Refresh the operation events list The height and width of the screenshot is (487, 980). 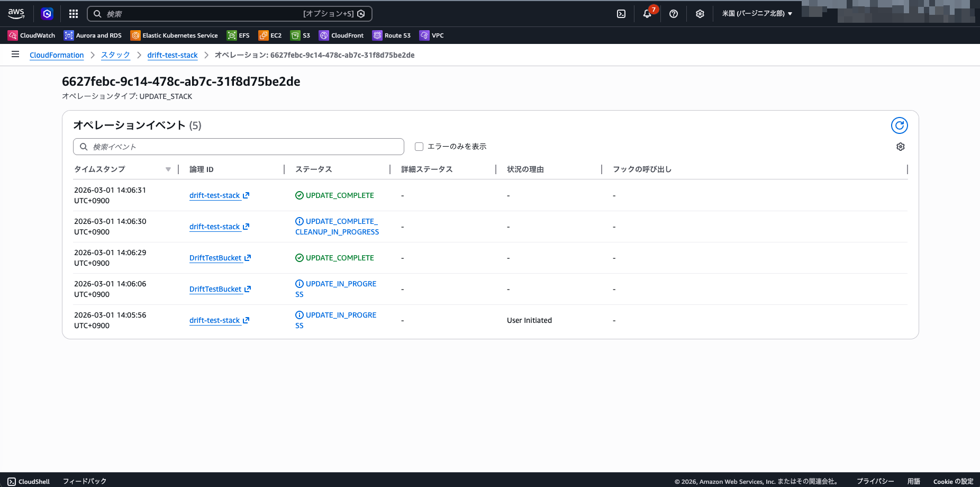899,125
